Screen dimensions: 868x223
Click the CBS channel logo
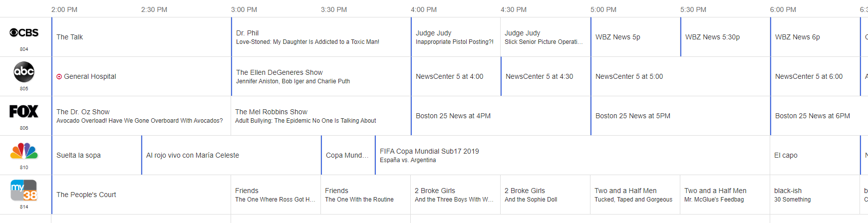click(x=24, y=33)
